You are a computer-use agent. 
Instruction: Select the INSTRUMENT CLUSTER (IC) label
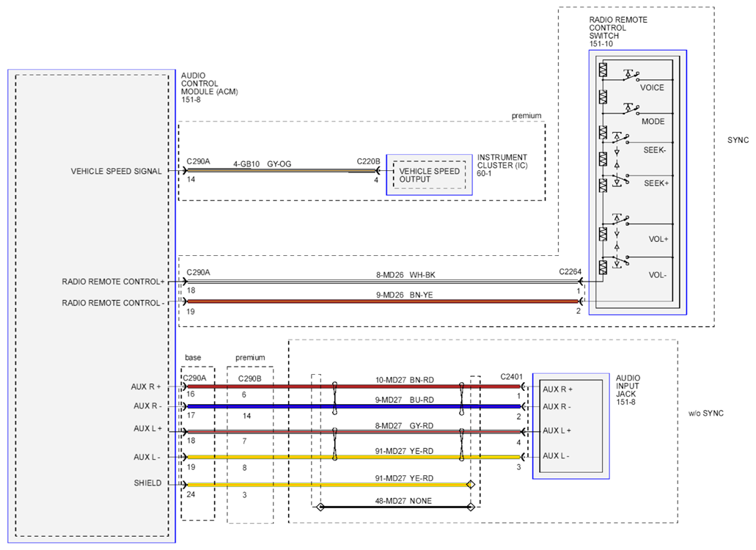coord(502,161)
